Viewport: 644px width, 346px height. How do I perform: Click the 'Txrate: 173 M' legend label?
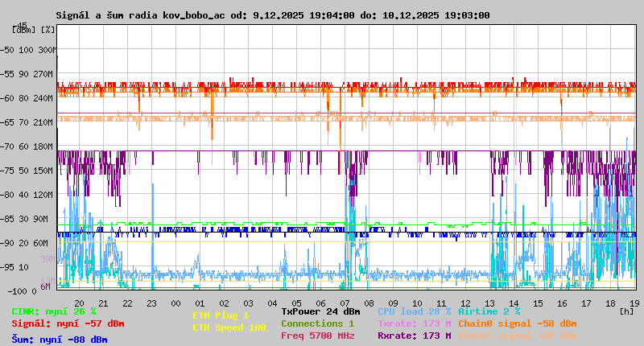pos(415,323)
